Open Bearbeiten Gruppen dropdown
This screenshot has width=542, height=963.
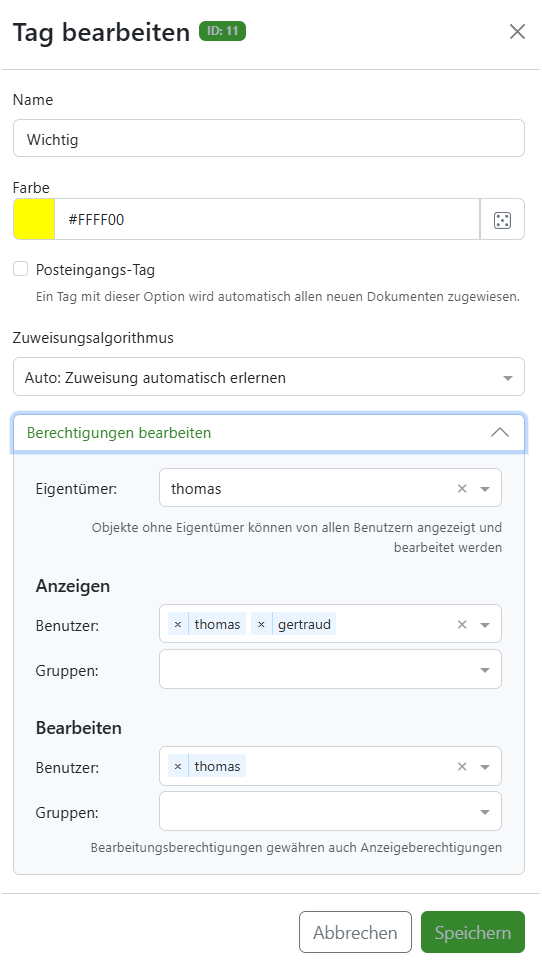click(330, 811)
